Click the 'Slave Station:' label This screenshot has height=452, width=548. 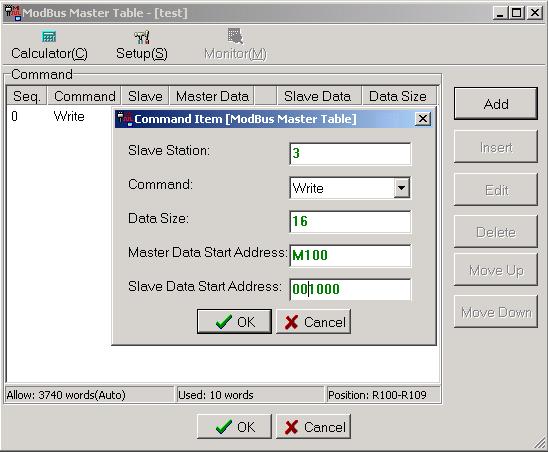pos(169,150)
